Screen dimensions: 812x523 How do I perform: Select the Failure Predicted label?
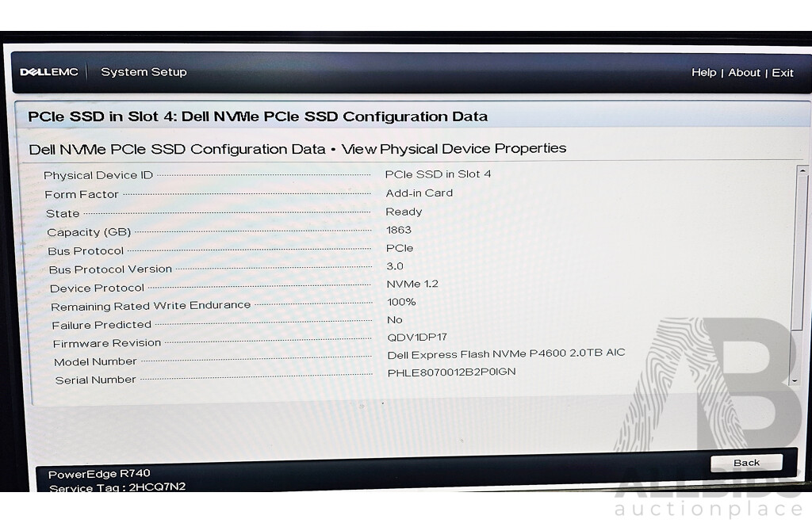101,325
